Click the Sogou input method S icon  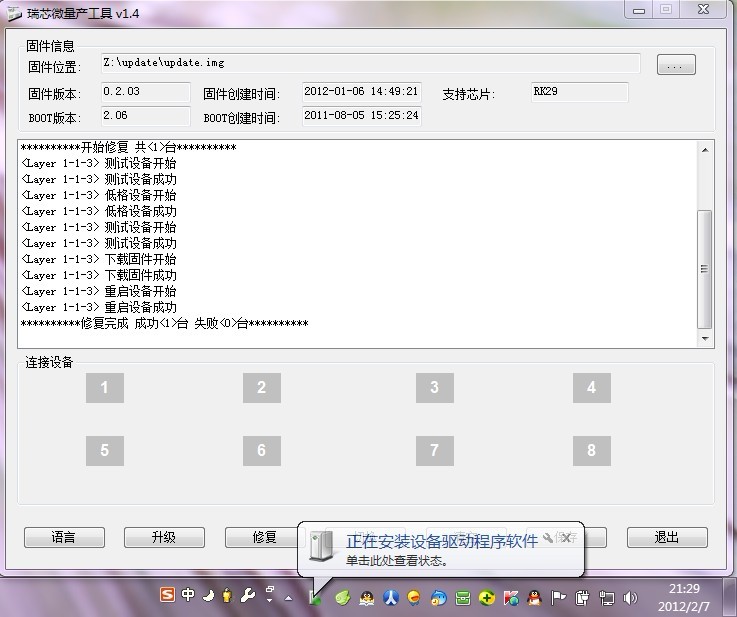[167, 595]
